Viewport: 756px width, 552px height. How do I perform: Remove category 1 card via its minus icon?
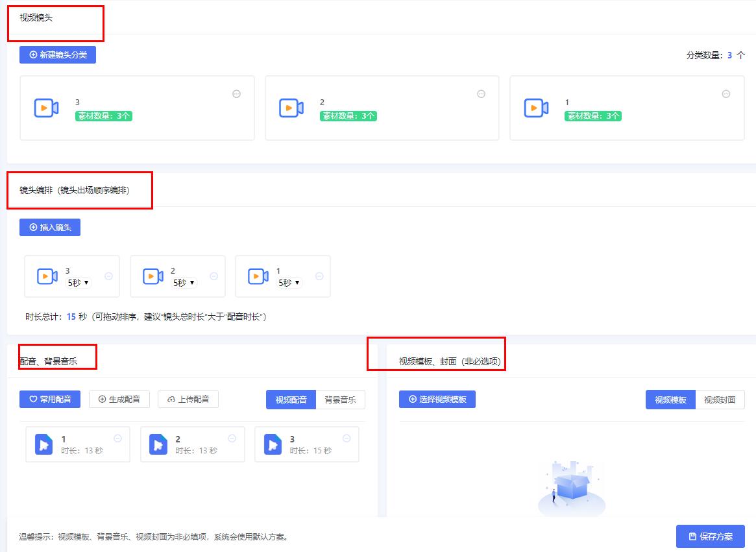(x=726, y=93)
